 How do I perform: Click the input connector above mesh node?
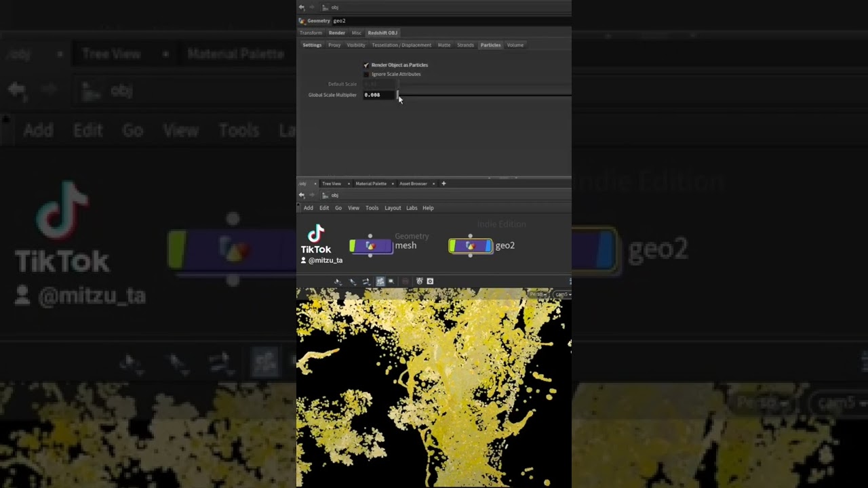pyautogui.click(x=370, y=236)
